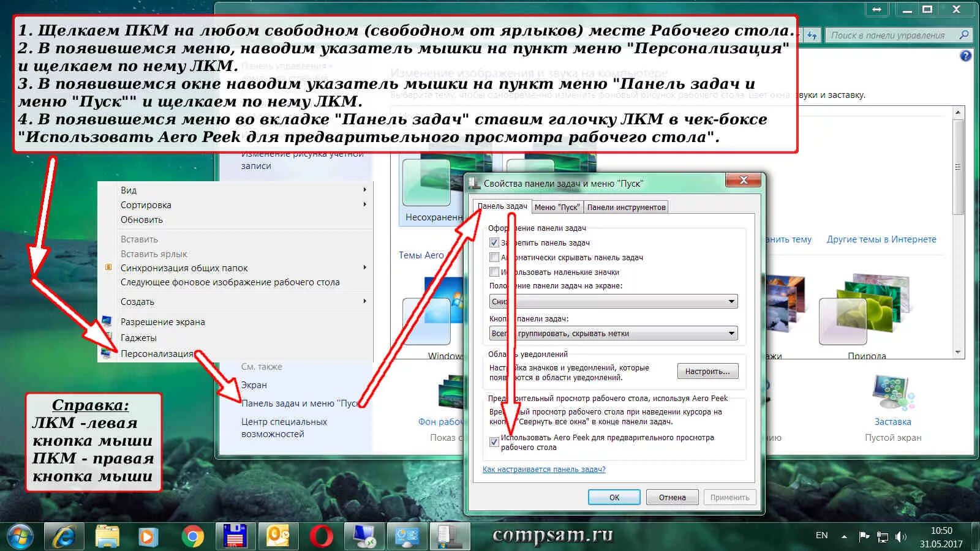Expand shared folders sync submenu arrow
980x551 pixels.
click(365, 268)
